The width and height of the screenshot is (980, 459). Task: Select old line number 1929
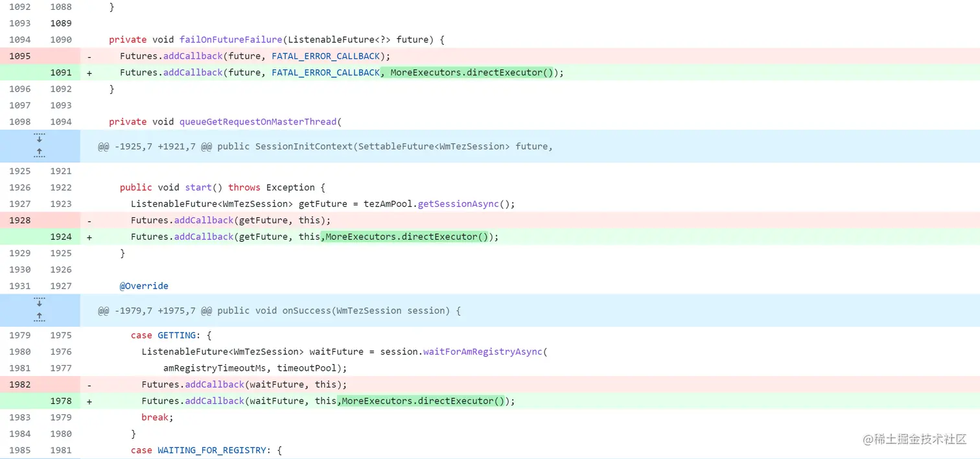click(20, 253)
